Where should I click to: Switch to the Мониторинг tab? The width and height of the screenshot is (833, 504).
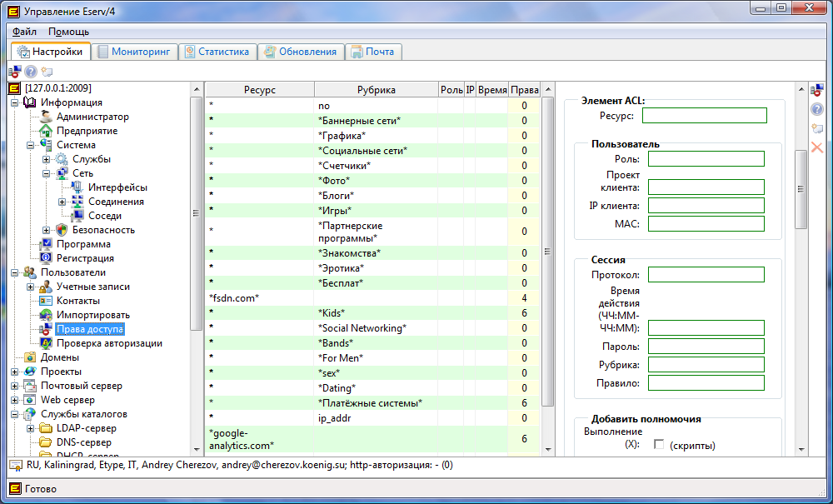click(x=134, y=52)
